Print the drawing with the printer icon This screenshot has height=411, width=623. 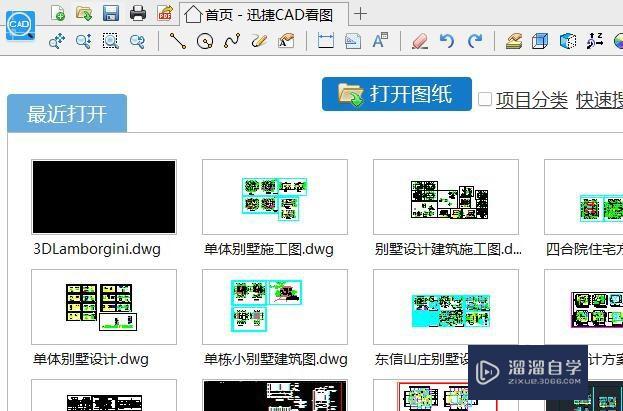(138, 14)
